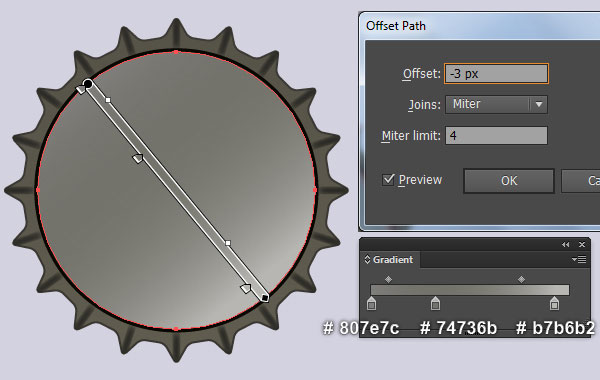Click into the Offset input field
The height and width of the screenshot is (380, 600).
click(496, 73)
